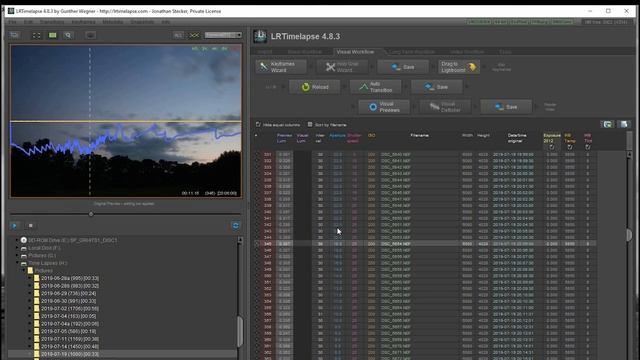This screenshot has height=360, width=640.
Task: Open the Metadata menu
Action: click(x=113, y=22)
